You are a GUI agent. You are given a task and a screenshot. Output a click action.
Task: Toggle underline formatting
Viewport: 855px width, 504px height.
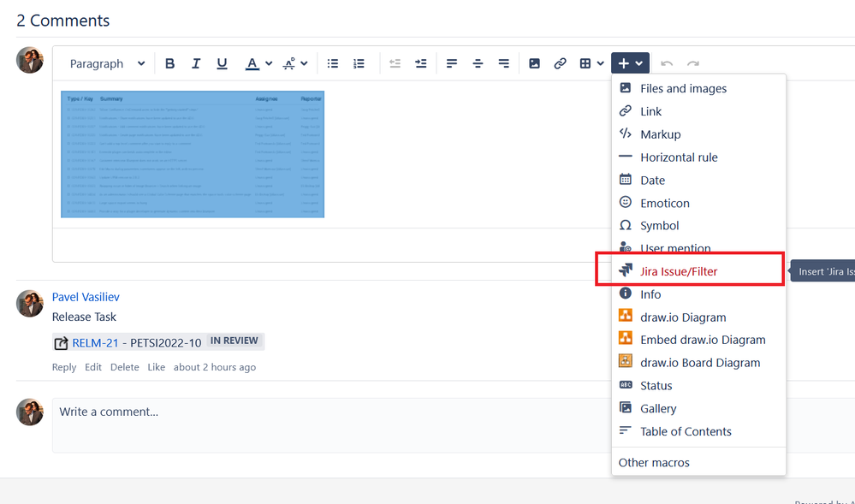pos(222,64)
